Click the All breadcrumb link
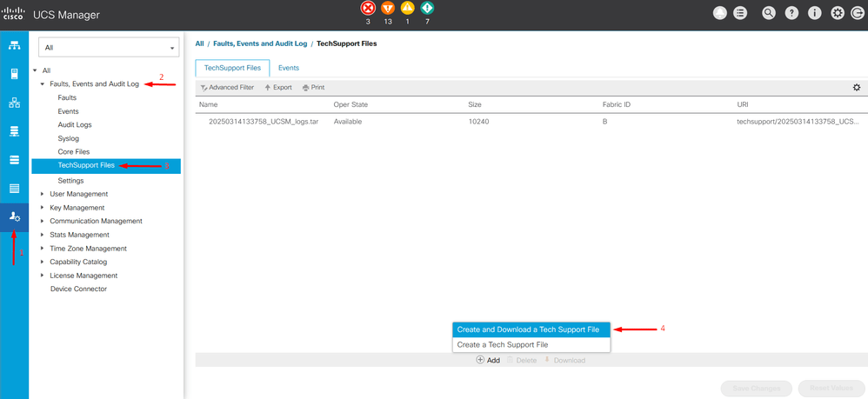Screen dimensions: 868x399 [x=200, y=43]
